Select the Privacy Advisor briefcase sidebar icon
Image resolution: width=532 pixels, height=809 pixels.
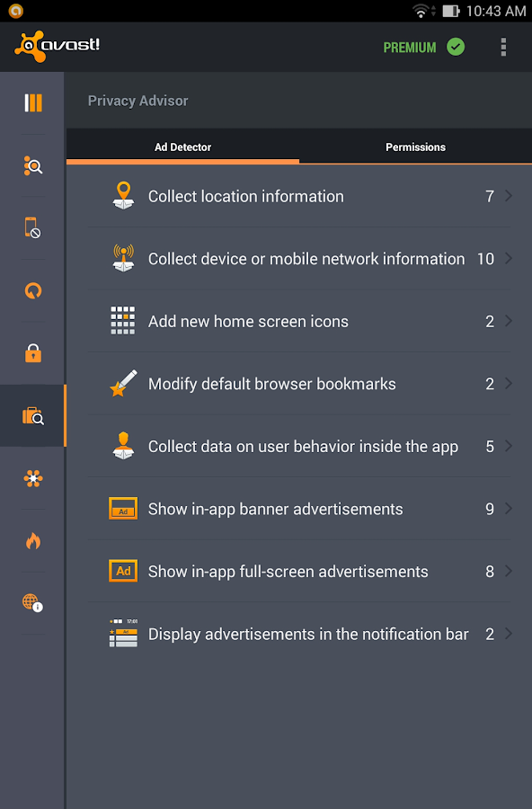[x=33, y=416]
